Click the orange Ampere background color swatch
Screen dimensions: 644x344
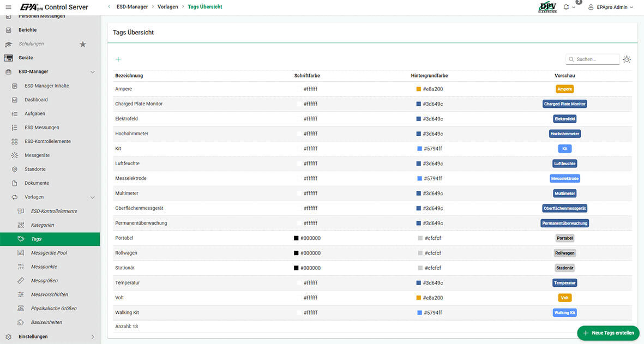(x=418, y=89)
